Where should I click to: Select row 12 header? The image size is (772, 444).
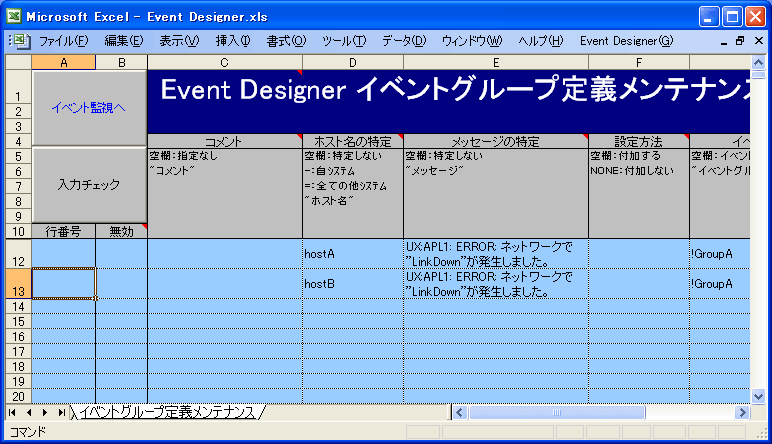[19, 254]
